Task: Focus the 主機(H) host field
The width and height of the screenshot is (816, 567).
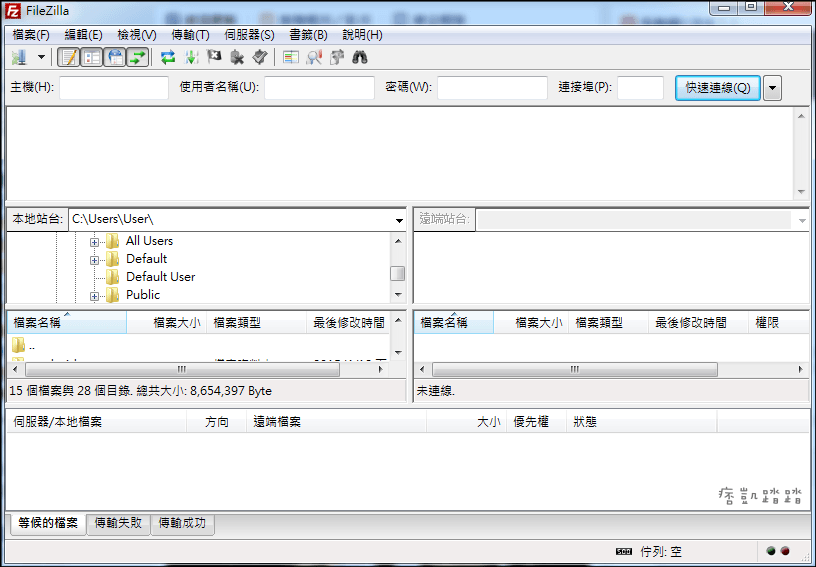Action: tap(114, 87)
